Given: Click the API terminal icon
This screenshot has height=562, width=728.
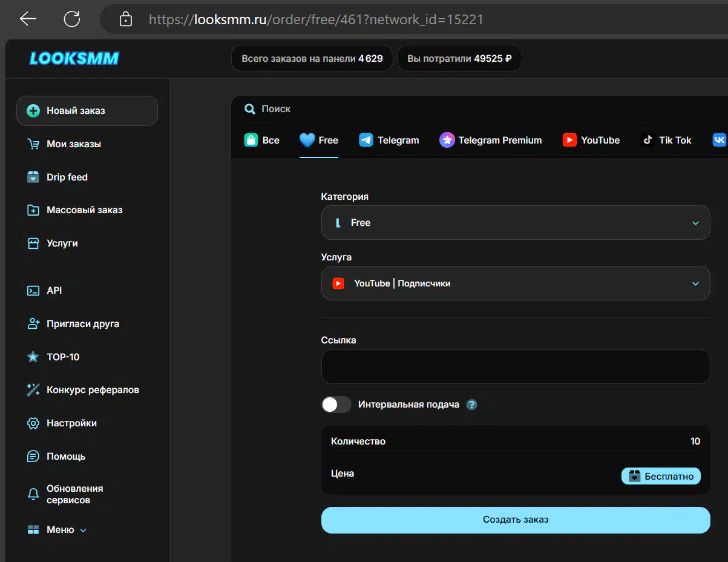Looking at the screenshot, I should point(34,291).
